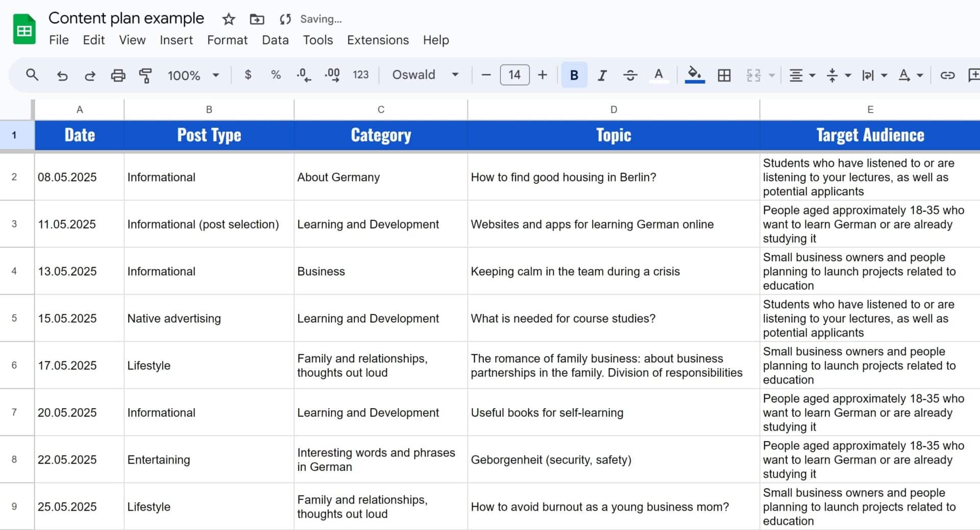Open the Borders menu
The width and height of the screenshot is (980, 530).
coord(724,75)
